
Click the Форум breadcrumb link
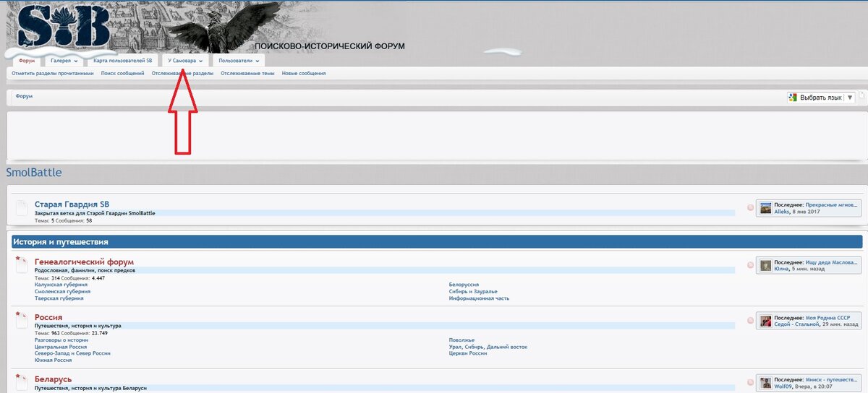(24, 96)
